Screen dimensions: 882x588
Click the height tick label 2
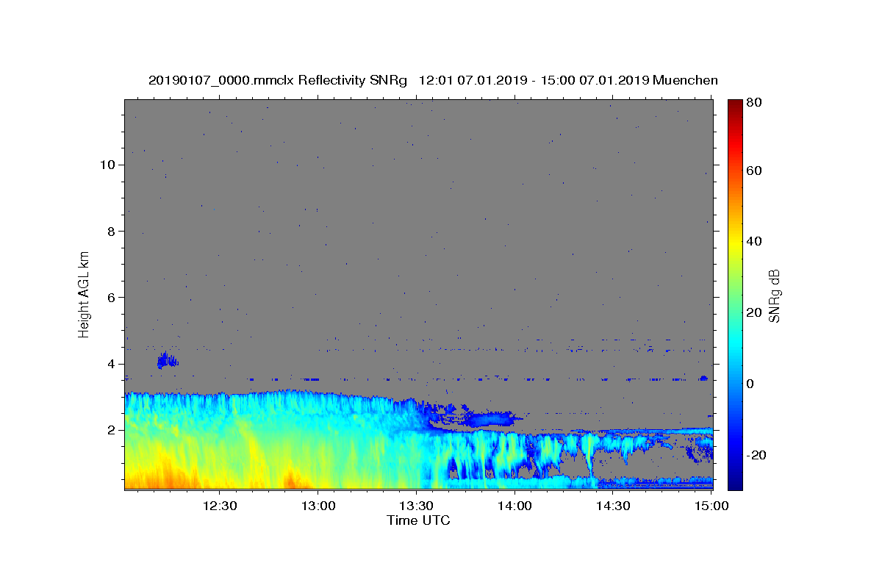pos(111,430)
